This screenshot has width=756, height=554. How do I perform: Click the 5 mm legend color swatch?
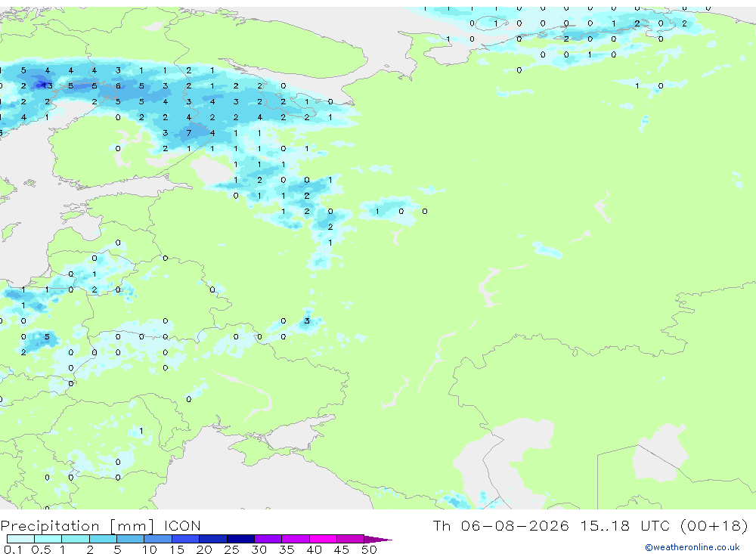pyautogui.click(x=130, y=539)
